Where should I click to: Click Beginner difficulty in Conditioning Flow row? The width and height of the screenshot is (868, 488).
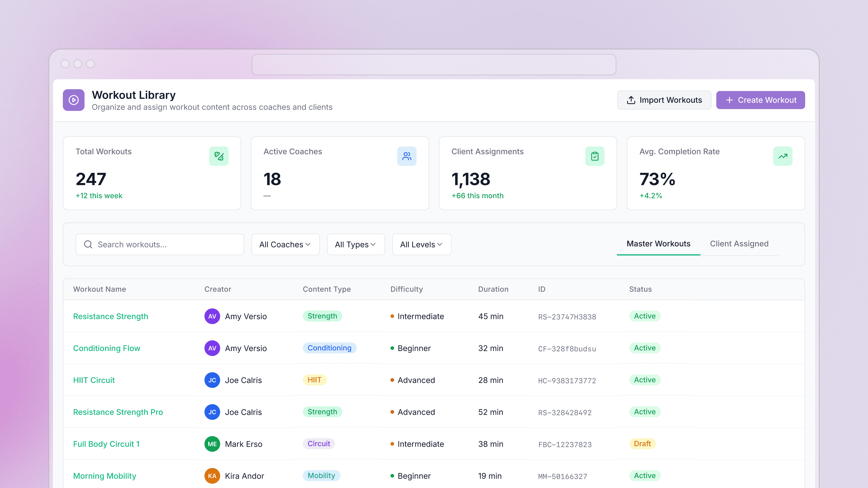[x=414, y=348]
